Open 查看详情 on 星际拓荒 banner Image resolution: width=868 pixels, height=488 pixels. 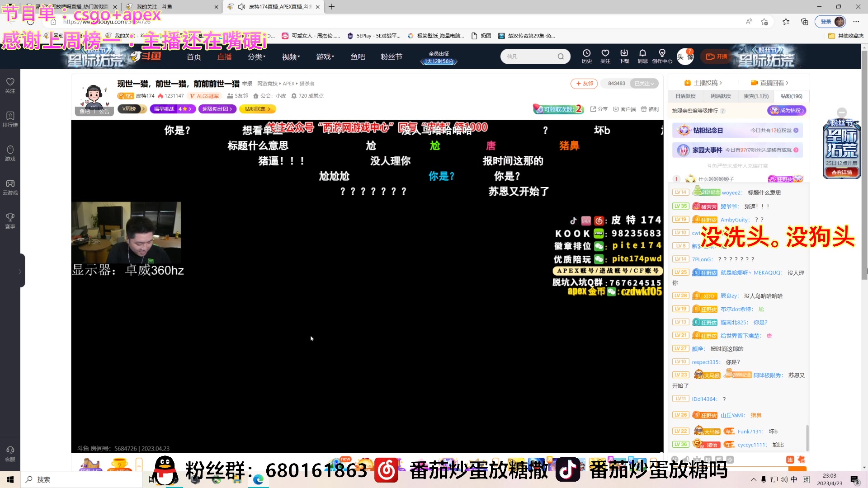(x=841, y=172)
